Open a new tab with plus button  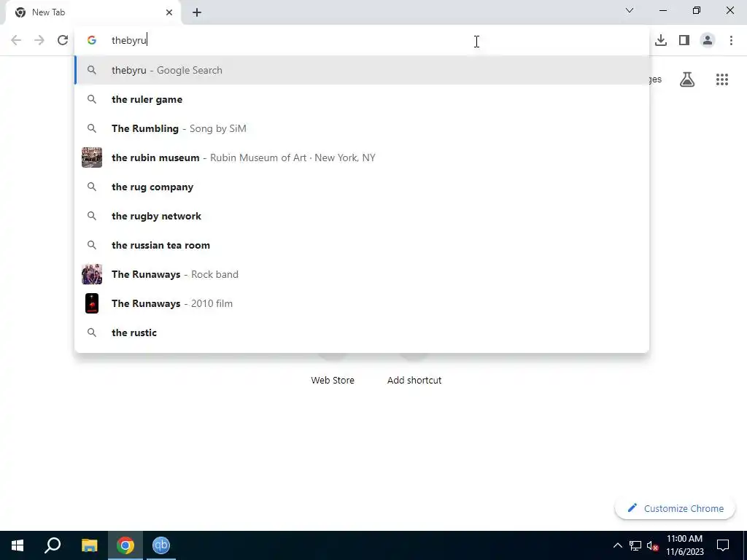(x=197, y=12)
